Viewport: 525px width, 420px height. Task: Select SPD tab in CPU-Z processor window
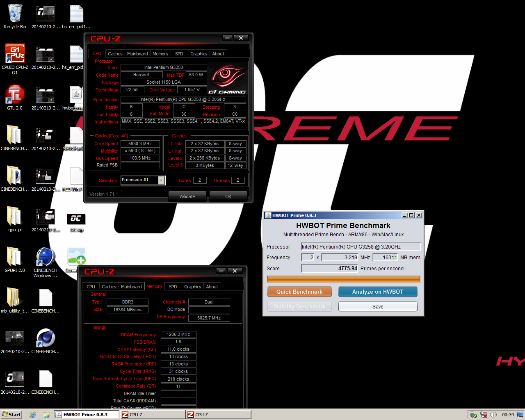click(x=179, y=54)
